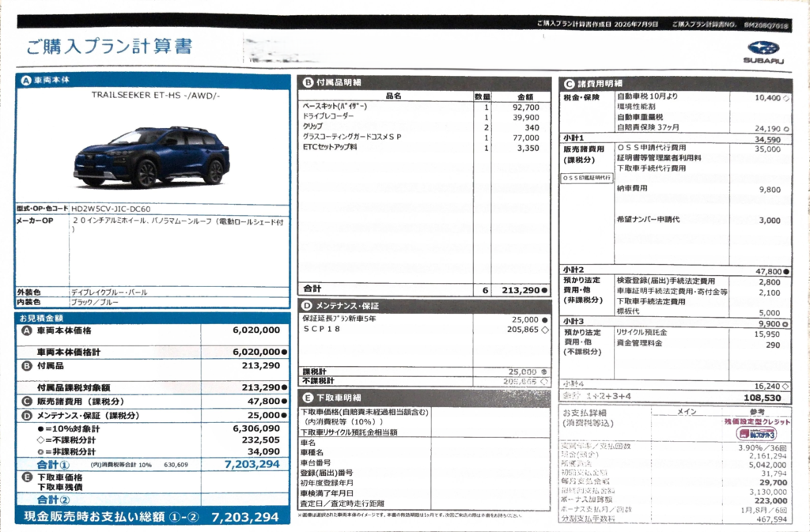The image size is (810, 532).
Task: Click ETCセットアップ料 item
Action: [330, 147]
